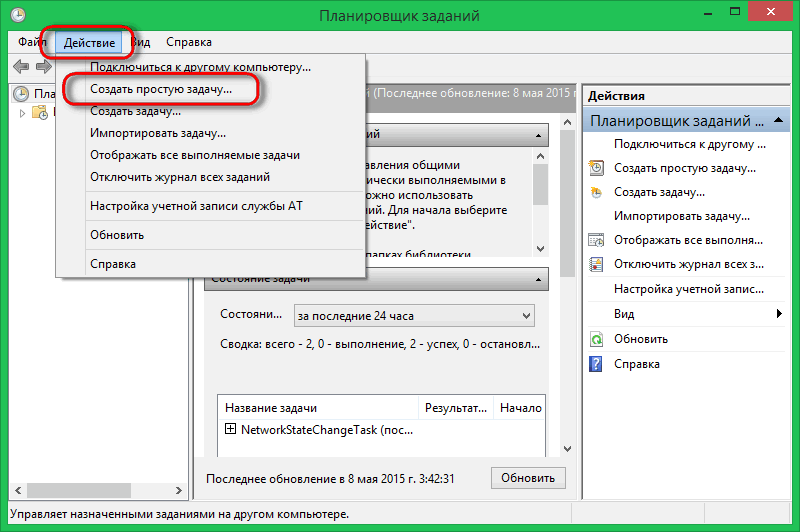Click Настройка учетной запис... in Actions pane
This screenshot has height=532, width=800.
click(x=689, y=289)
